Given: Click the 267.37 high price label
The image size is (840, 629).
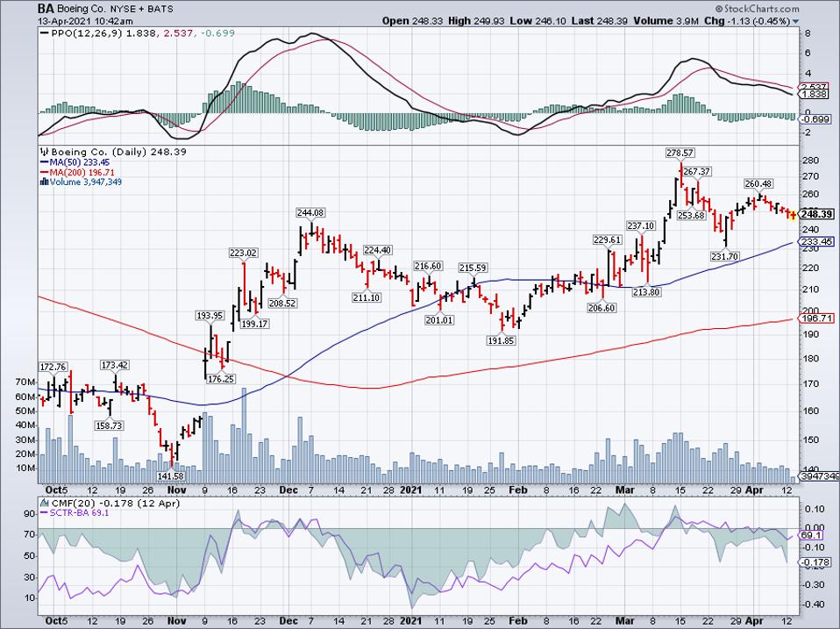Looking at the screenshot, I should tap(697, 171).
